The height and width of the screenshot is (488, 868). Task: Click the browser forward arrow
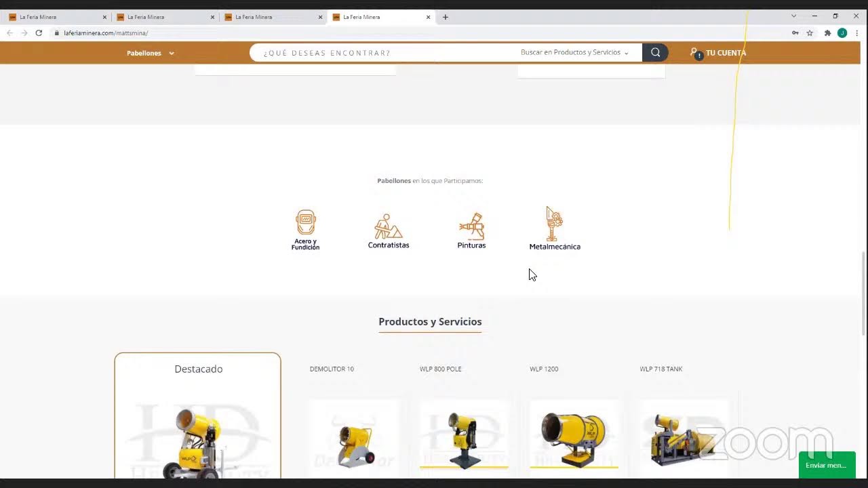tap(24, 33)
